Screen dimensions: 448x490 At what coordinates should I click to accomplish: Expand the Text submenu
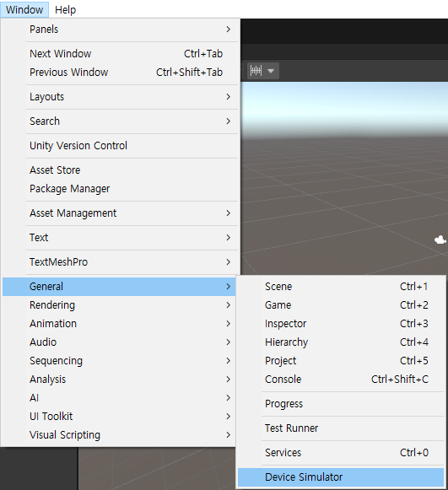[119, 238]
